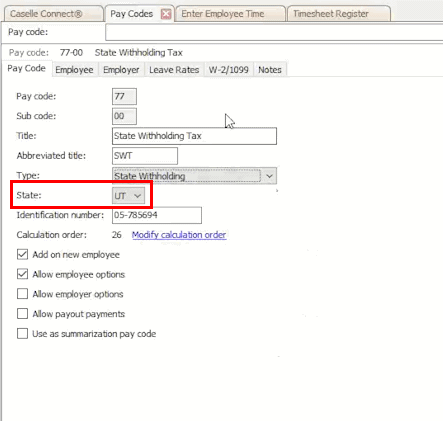Enable Allow employer options
This screenshot has width=443, height=421.
coord(22,294)
